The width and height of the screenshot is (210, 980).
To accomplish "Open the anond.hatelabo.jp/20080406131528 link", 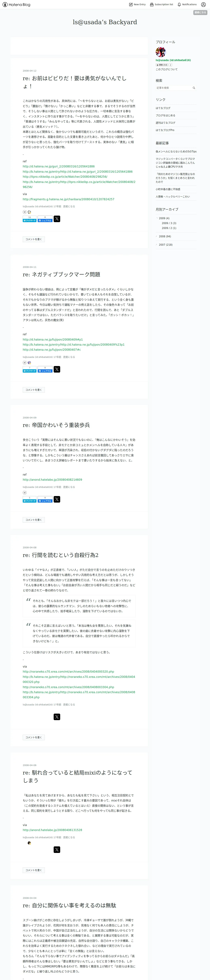I will click(52, 830).
